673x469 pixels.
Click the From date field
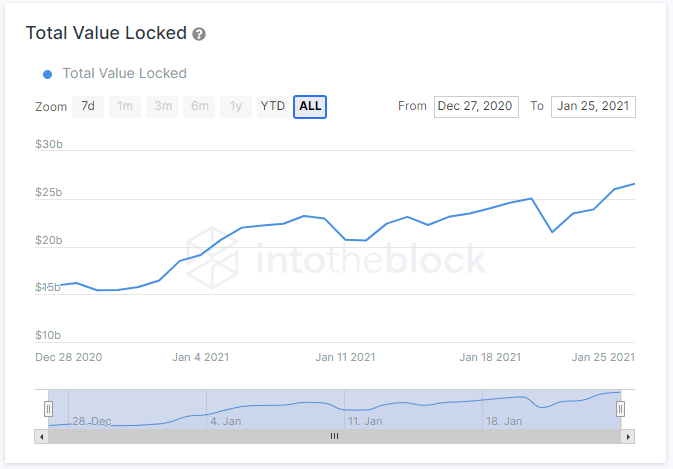coord(476,106)
